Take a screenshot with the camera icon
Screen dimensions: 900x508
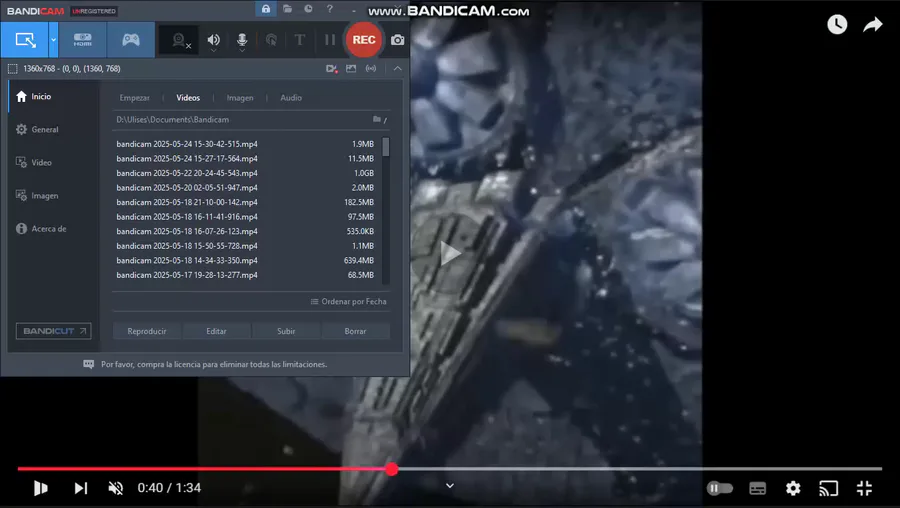coord(397,40)
